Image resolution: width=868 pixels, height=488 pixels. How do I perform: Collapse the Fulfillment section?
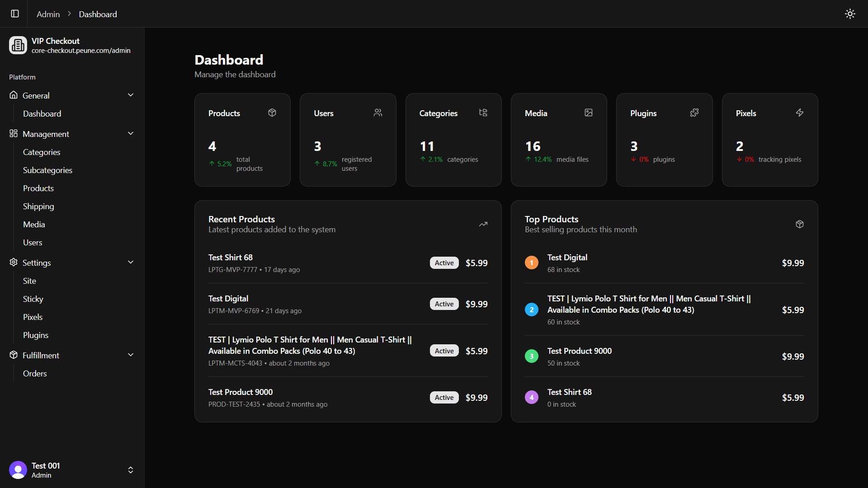tap(131, 355)
